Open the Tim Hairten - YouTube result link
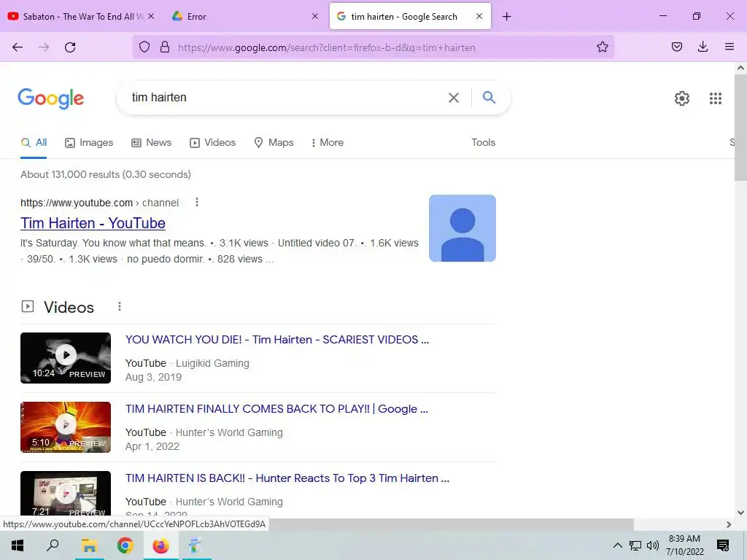Viewport: 747px width, 560px height. click(93, 223)
